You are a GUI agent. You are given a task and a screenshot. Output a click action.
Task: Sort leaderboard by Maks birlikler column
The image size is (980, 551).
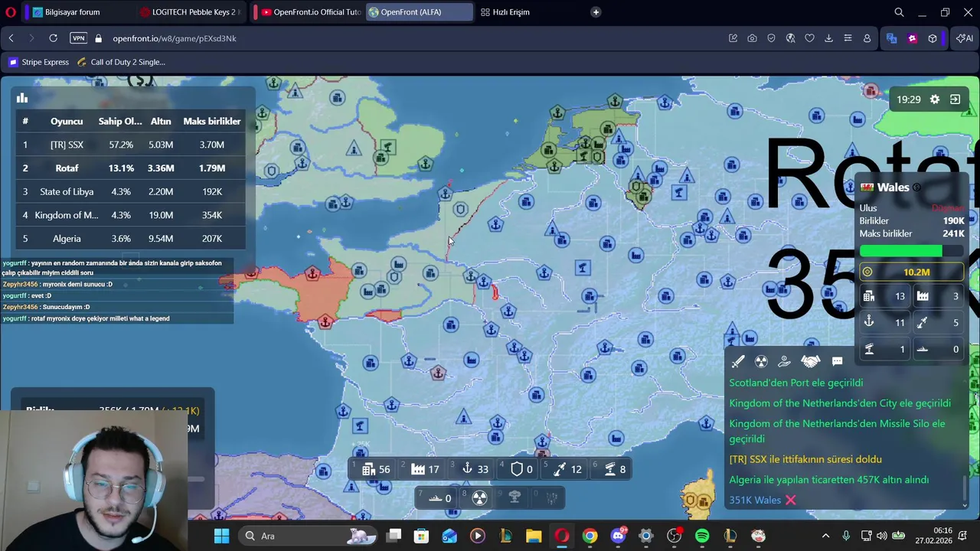click(212, 121)
